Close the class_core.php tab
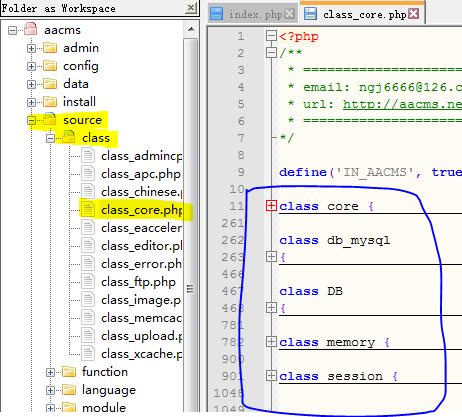The image size is (462, 417). tap(414, 14)
